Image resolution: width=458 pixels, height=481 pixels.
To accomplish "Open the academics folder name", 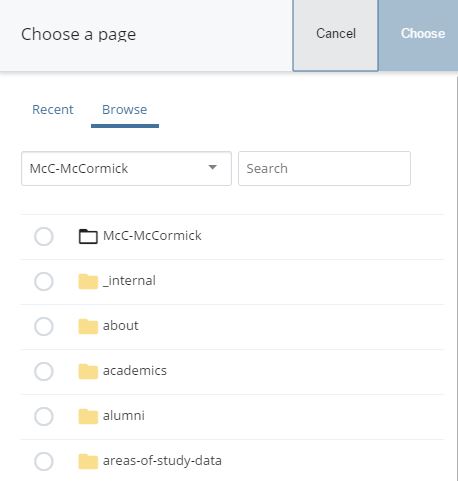I will point(135,371).
